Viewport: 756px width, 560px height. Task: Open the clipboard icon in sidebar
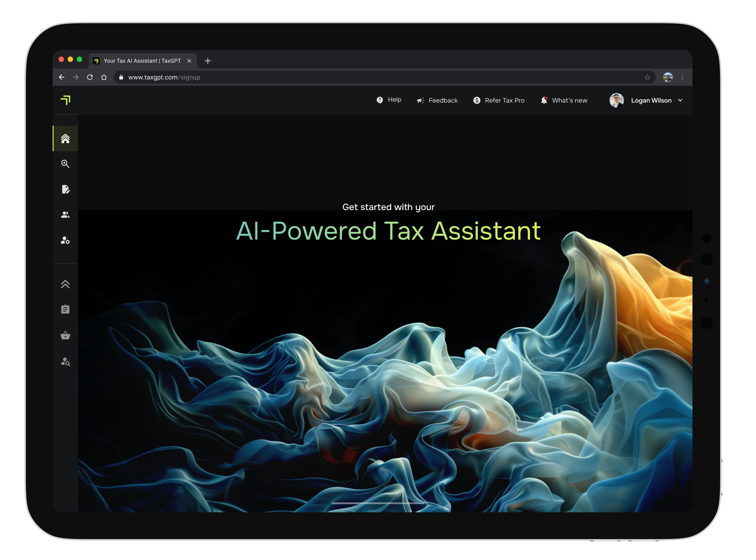pos(65,309)
